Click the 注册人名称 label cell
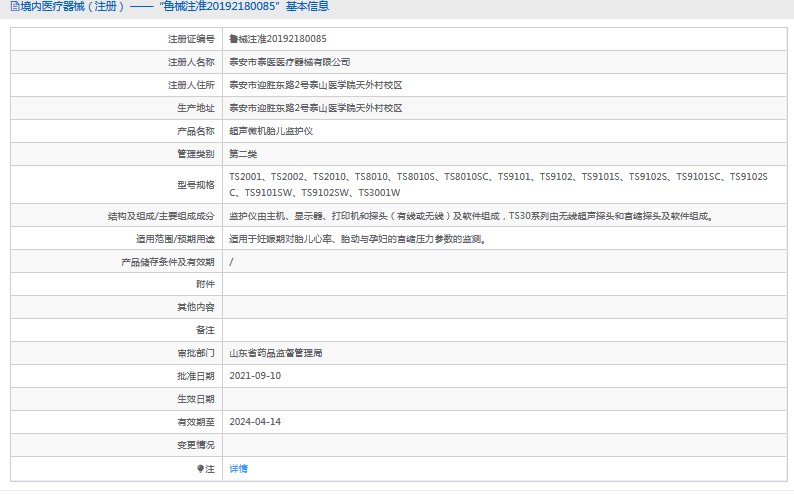794x495 pixels. [191, 62]
